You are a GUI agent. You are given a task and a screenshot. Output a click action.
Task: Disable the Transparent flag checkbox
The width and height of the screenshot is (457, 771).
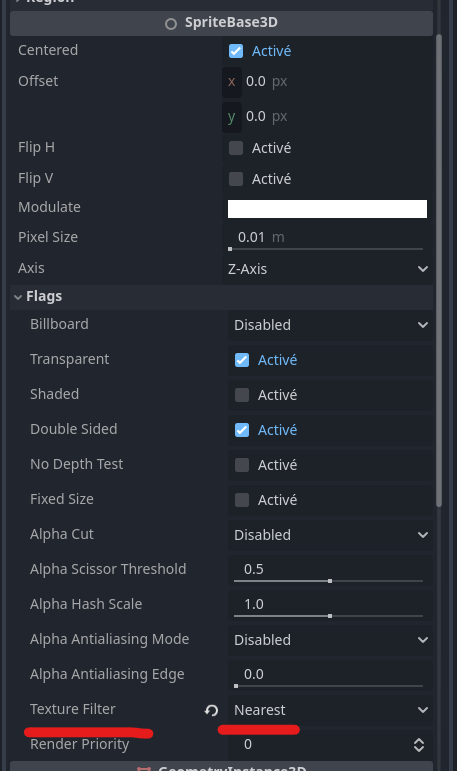pos(242,360)
